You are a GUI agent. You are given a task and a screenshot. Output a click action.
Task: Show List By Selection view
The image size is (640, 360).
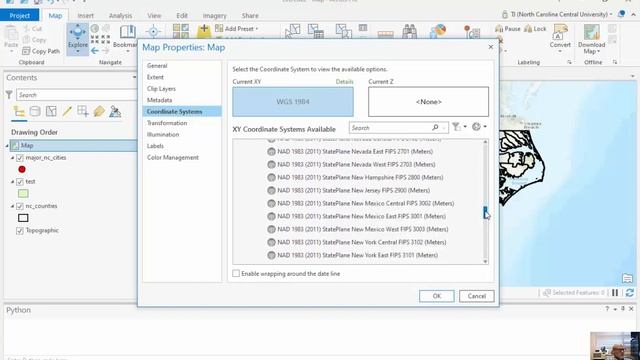(x=51, y=111)
